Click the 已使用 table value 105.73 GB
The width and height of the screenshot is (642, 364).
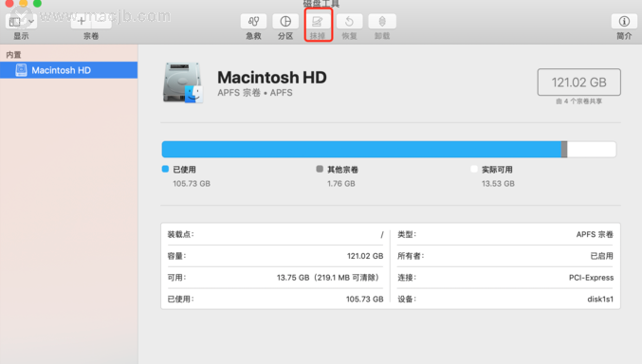pyautogui.click(x=365, y=300)
